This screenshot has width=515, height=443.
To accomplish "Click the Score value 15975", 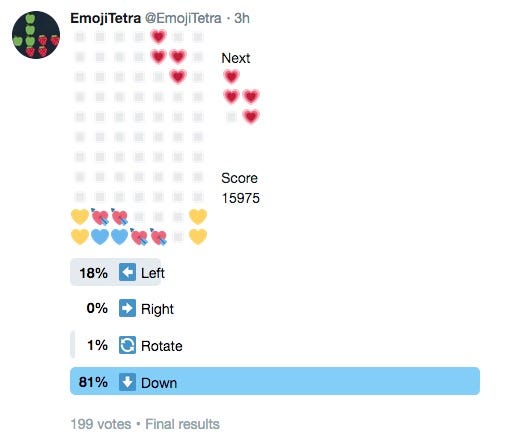I will pos(241,198).
